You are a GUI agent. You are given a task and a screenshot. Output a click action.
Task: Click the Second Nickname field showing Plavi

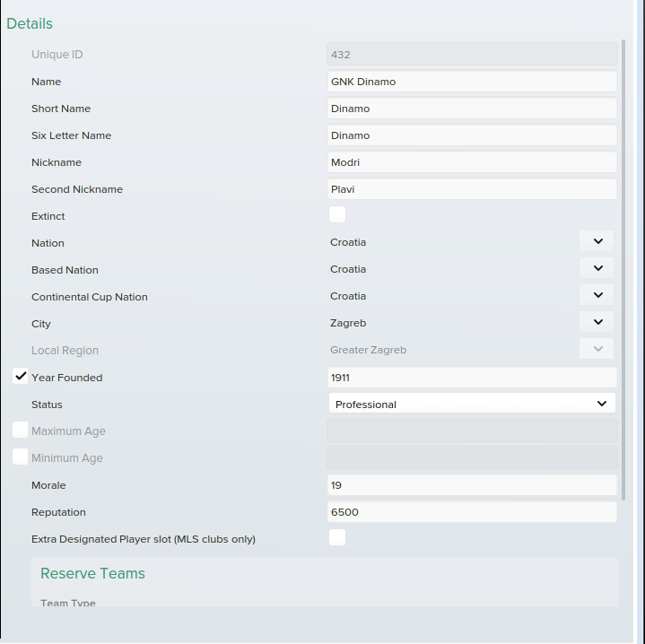472,189
